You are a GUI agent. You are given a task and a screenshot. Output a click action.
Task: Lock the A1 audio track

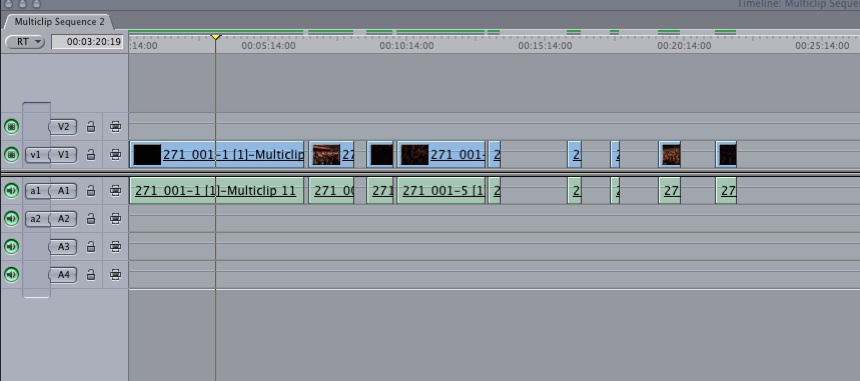[x=91, y=191]
